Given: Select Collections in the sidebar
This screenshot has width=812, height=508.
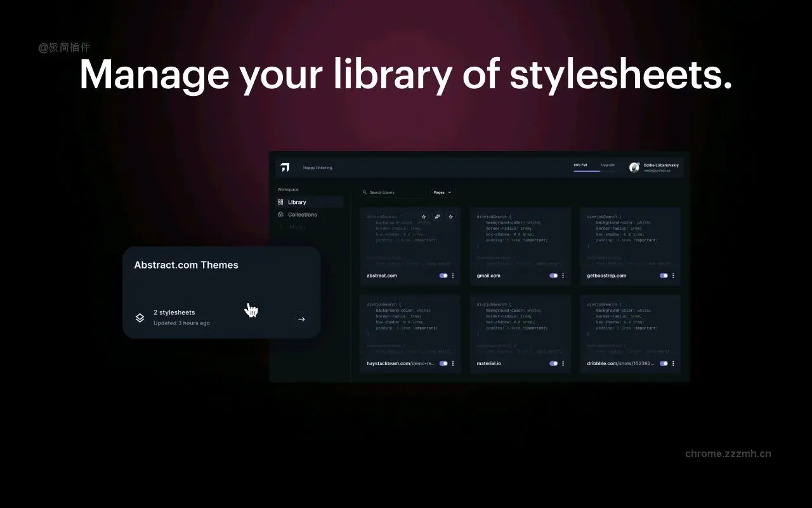Looking at the screenshot, I should pyautogui.click(x=303, y=214).
